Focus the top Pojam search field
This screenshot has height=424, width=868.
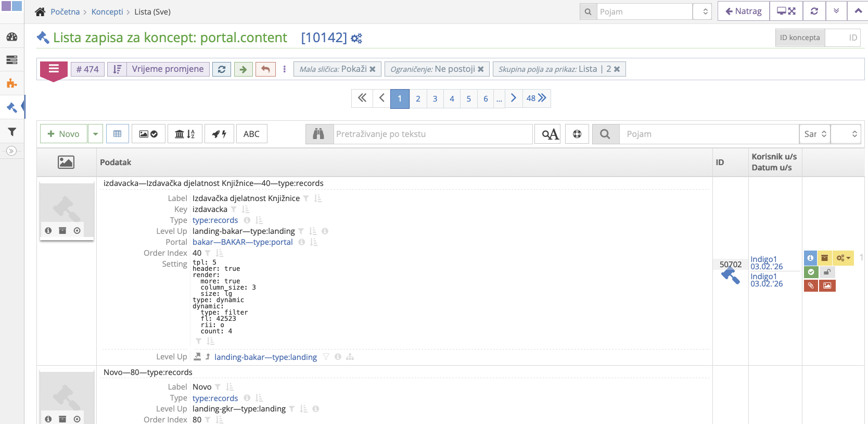644,11
